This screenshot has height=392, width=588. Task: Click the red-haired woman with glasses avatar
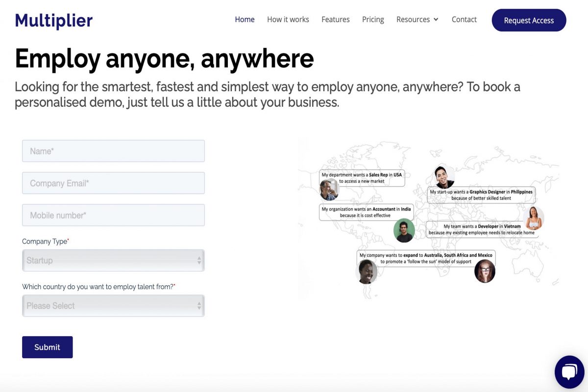pyautogui.click(x=485, y=271)
